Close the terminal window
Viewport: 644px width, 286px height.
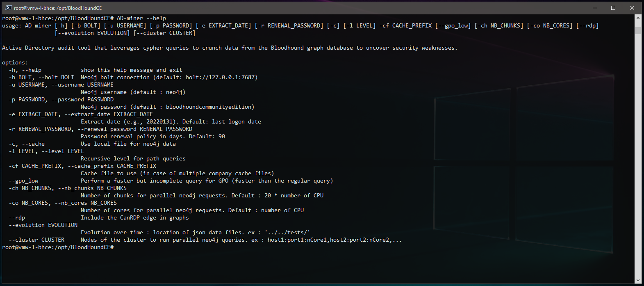632,8
